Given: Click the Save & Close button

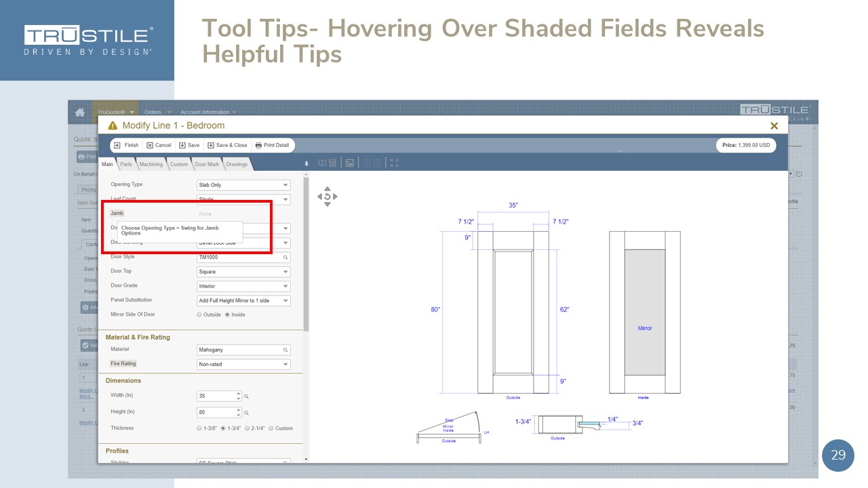Looking at the screenshot, I should click(x=227, y=145).
